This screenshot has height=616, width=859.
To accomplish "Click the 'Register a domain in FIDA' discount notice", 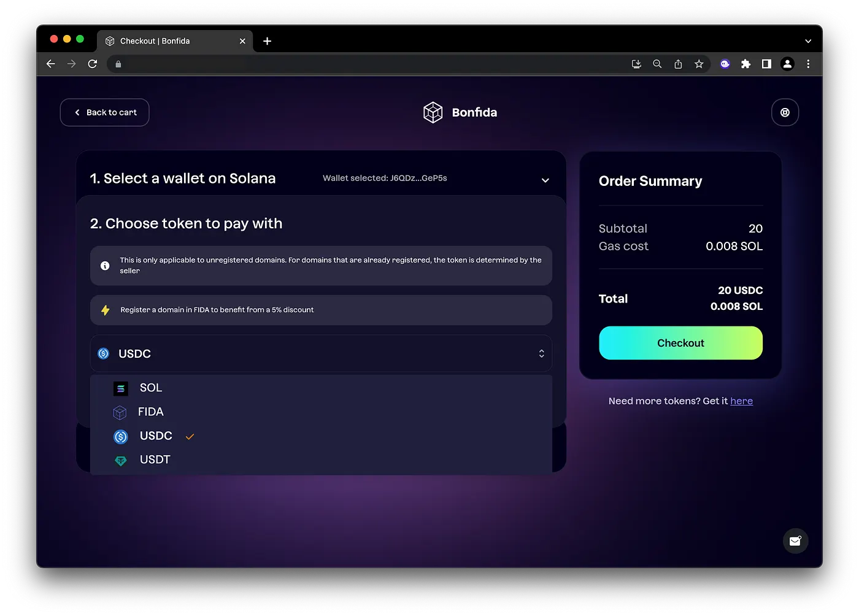I will tap(321, 310).
